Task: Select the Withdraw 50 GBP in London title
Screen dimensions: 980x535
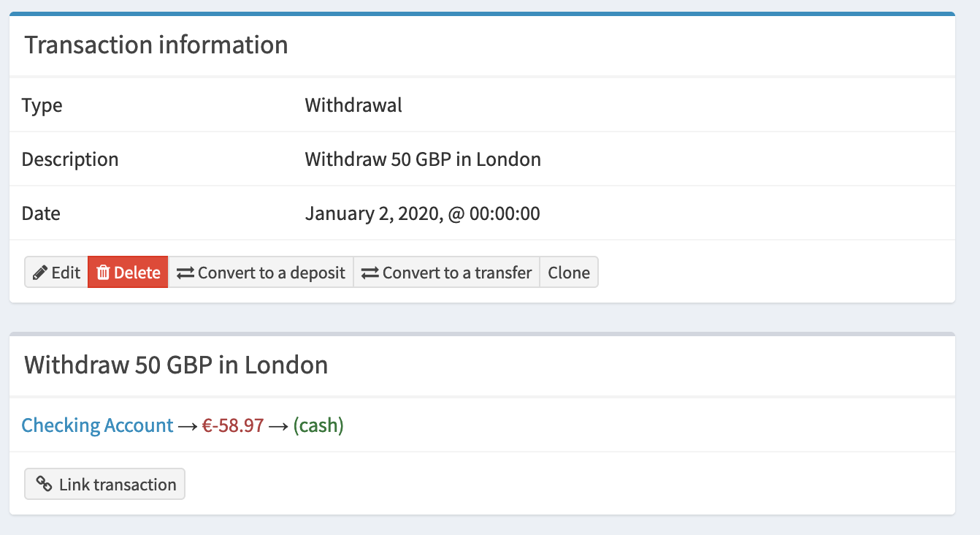Action: click(175, 365)
